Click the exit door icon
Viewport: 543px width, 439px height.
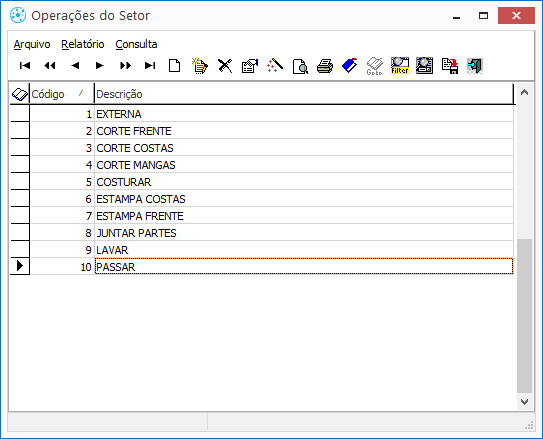[474, 65]
